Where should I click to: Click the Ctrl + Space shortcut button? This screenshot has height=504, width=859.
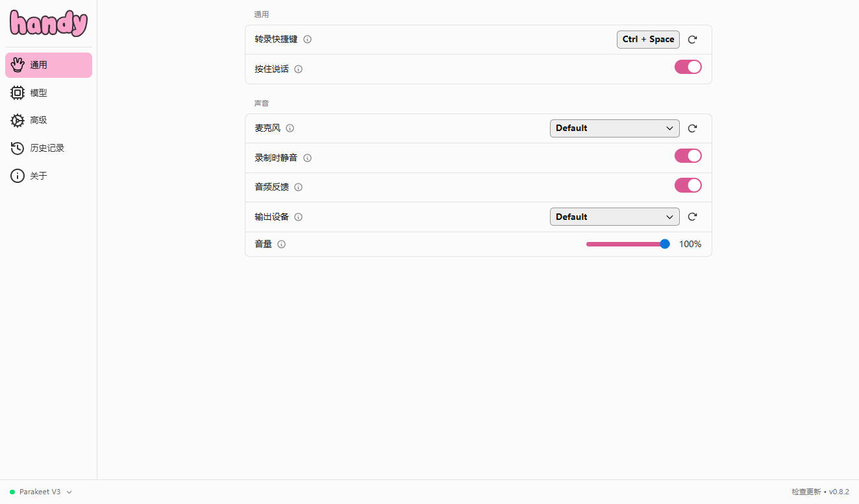648,40
